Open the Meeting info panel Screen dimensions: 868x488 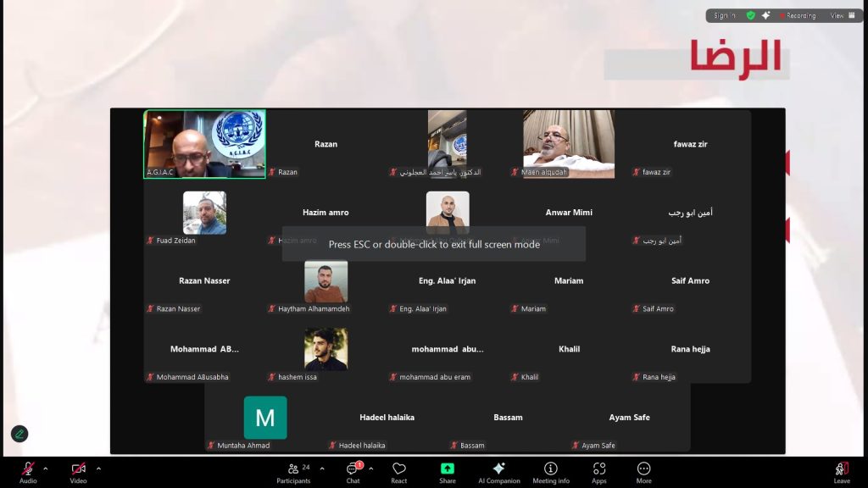click(550, 472)
